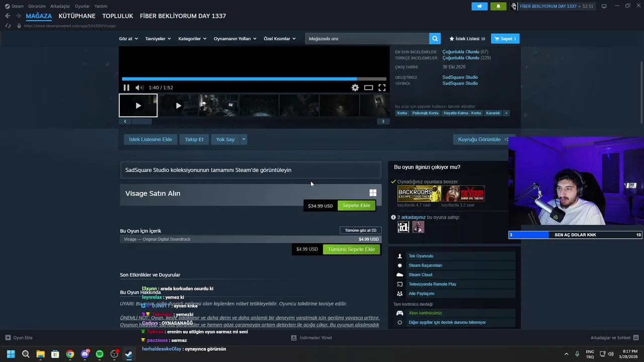The image size is (644, 362).
Task: Click Tümüne göz at (1) button
Action: click(361, 230)
